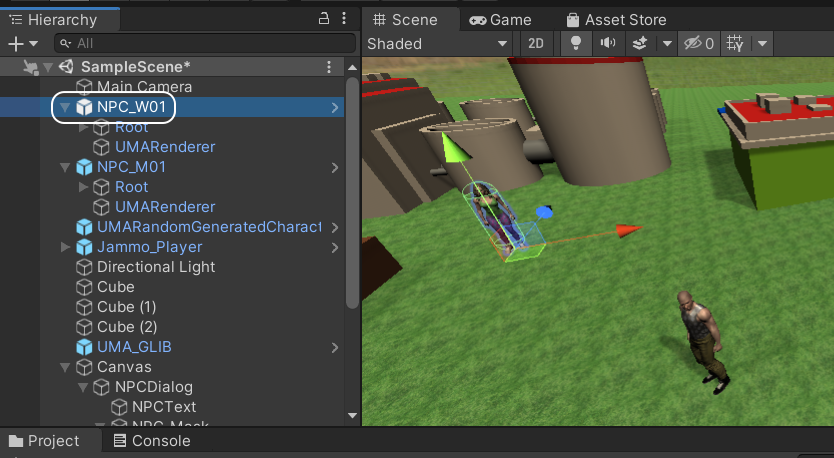Click the male NPC in scene view
This screenshot has width=834, height=458.
tap(703, 342)
